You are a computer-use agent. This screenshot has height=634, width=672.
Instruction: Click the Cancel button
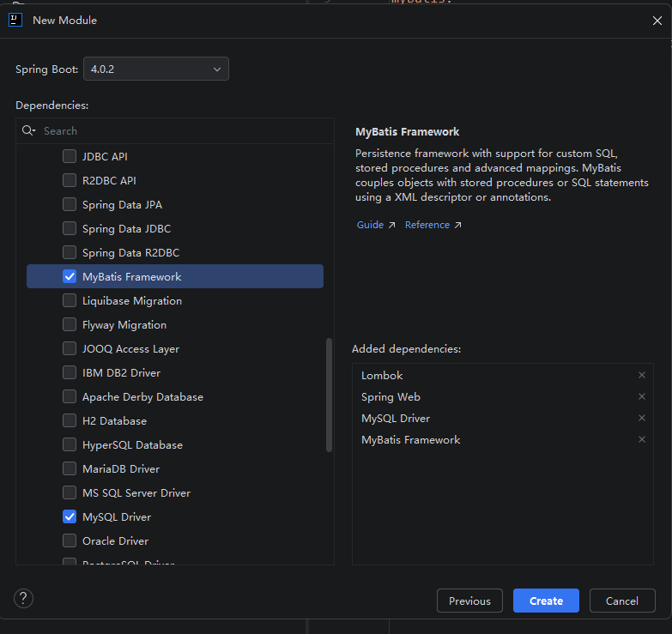[622, 601]
